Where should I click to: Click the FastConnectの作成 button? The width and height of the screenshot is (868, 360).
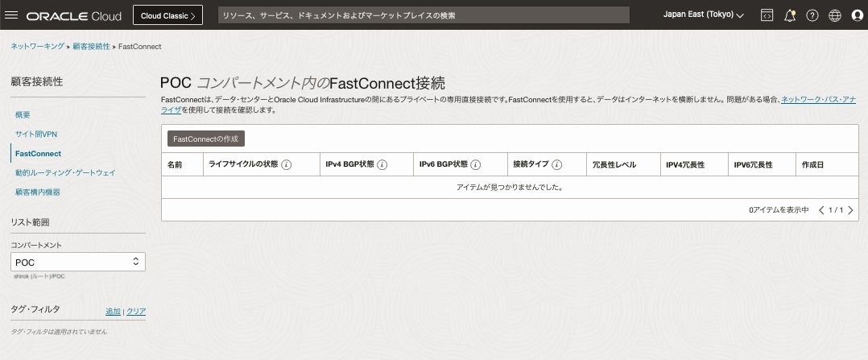(x=206, y=139)
